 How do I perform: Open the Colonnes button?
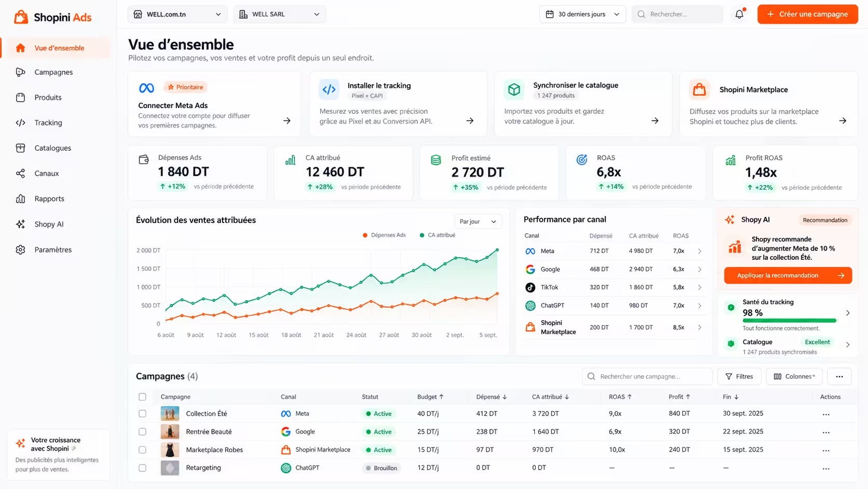[794, 376]
